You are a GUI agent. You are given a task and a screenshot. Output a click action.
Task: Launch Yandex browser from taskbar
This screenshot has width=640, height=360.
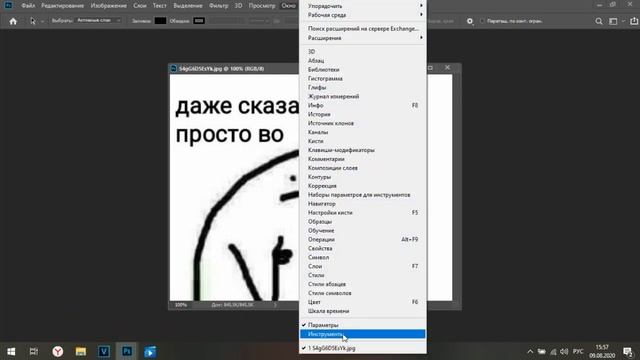pyautogui.click(x=58, y=351)
